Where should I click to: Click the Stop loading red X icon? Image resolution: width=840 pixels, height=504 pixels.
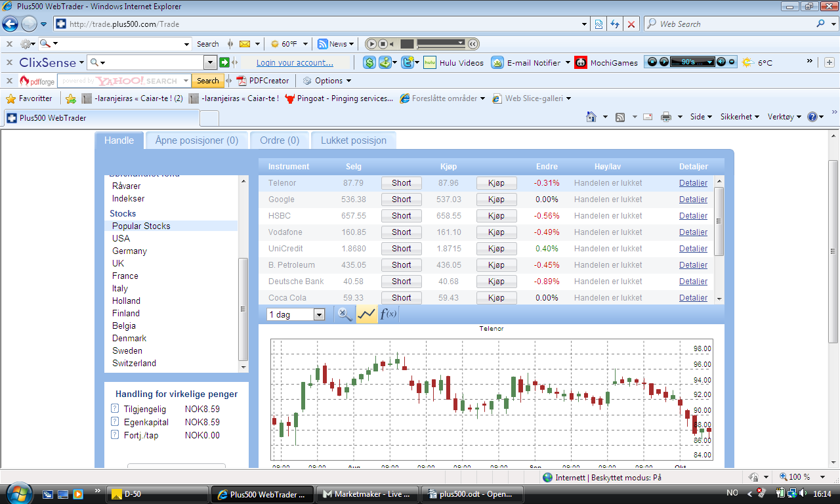point(631,24)
